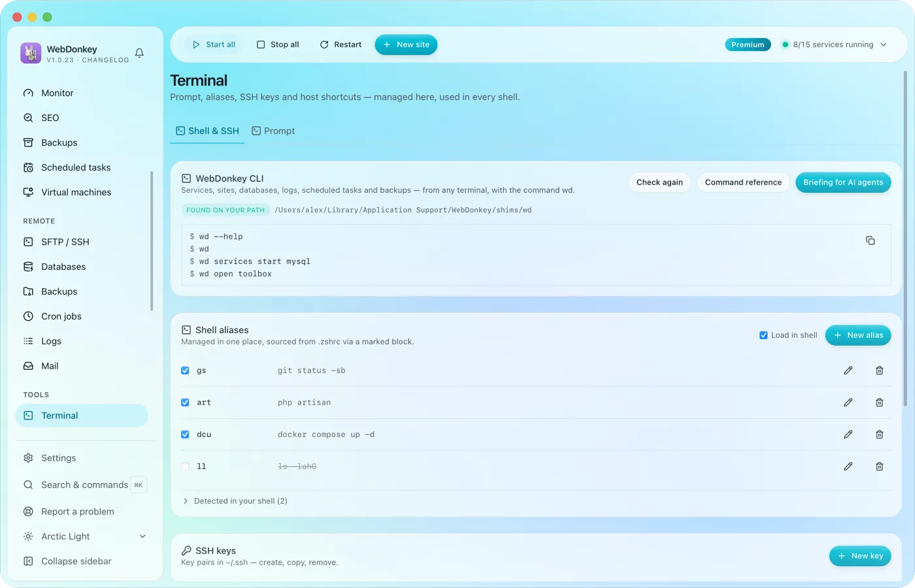
Task: Disable the gs alias checkbox
Action: [185, 370]
